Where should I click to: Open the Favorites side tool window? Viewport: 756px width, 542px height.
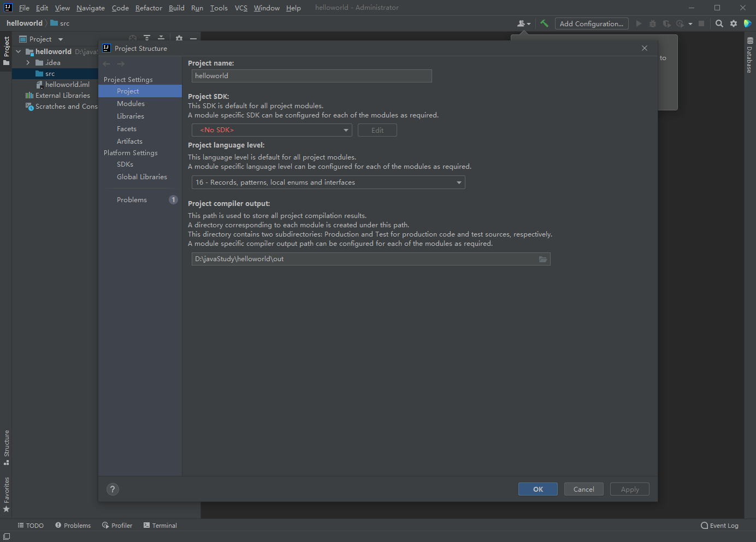7,494
